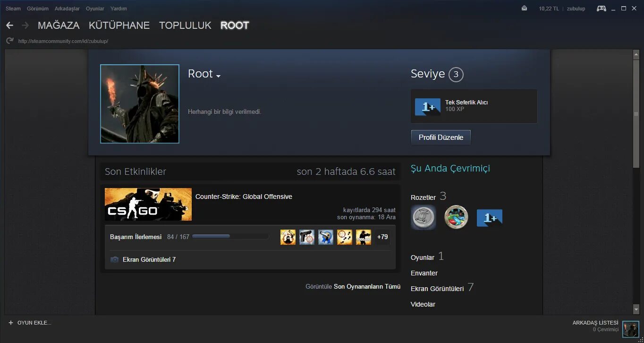The width and height of the screenshot is (644, 343).
Task: Open Counter-Strike: Global Offensive title link
Action: pos(244,197)
